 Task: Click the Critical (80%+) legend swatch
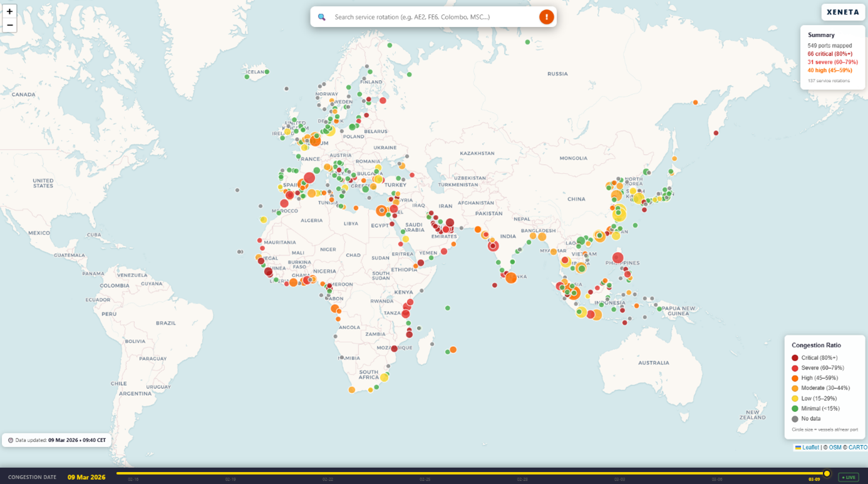(x=795, y=358)
